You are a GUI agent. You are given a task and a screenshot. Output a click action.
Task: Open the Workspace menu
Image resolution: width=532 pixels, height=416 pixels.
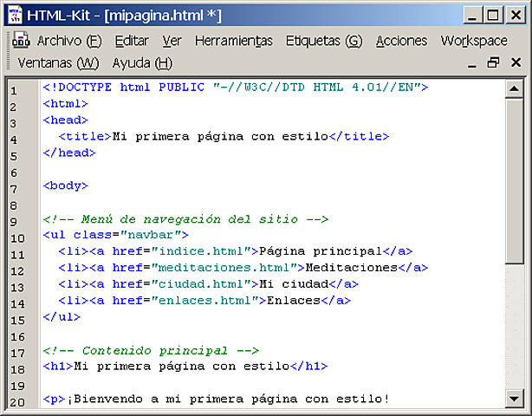pyautogui.click(x=474, y=41)
